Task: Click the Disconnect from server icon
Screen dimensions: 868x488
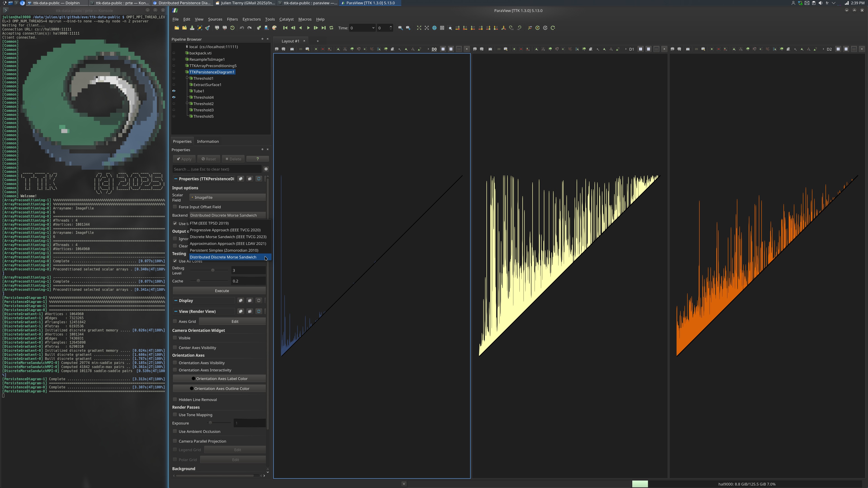Action: [x=225, y=28]
